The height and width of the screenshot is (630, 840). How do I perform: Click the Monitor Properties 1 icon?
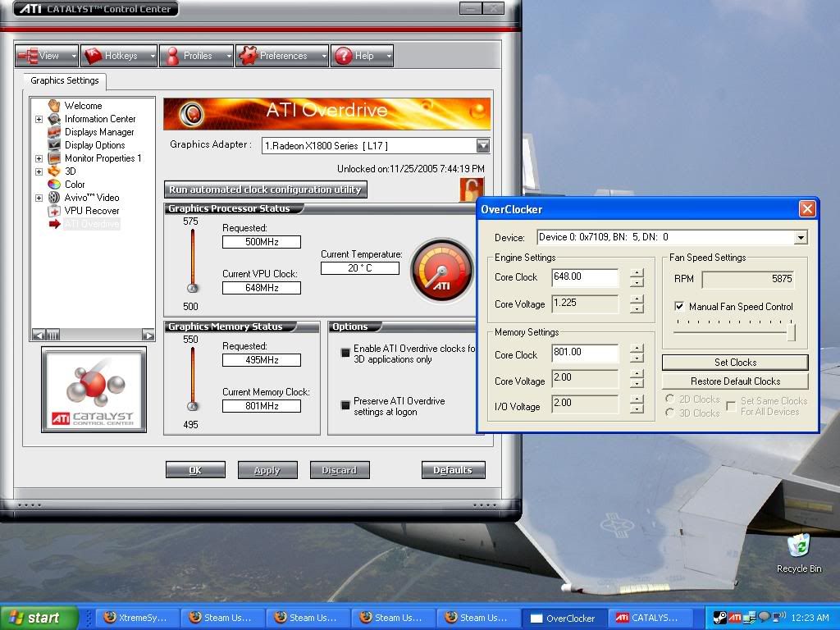point(54,158)
